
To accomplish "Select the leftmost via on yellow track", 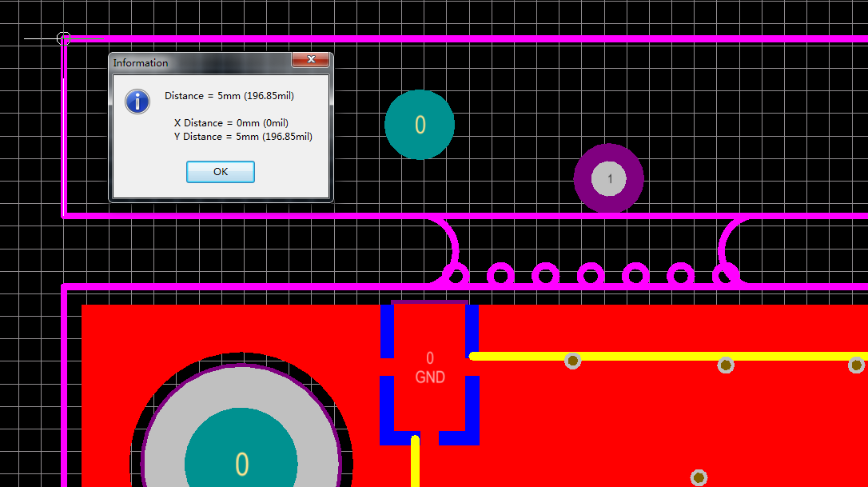I will pyautogui.click(x=572, y=361).
